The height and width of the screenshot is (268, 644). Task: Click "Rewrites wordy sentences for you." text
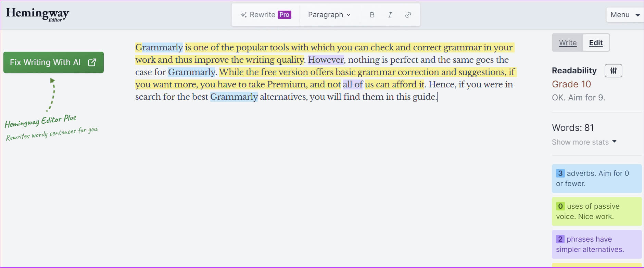52,134
